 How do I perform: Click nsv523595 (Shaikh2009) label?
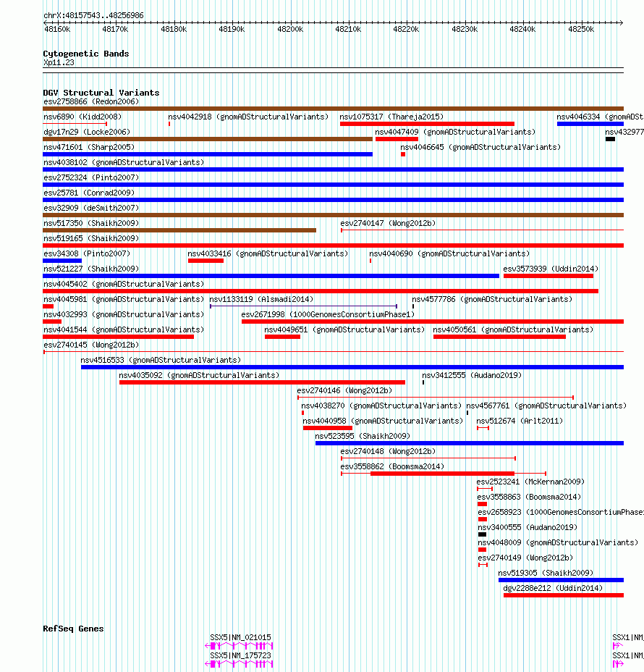pyautogui.click(x=363, y=436)
